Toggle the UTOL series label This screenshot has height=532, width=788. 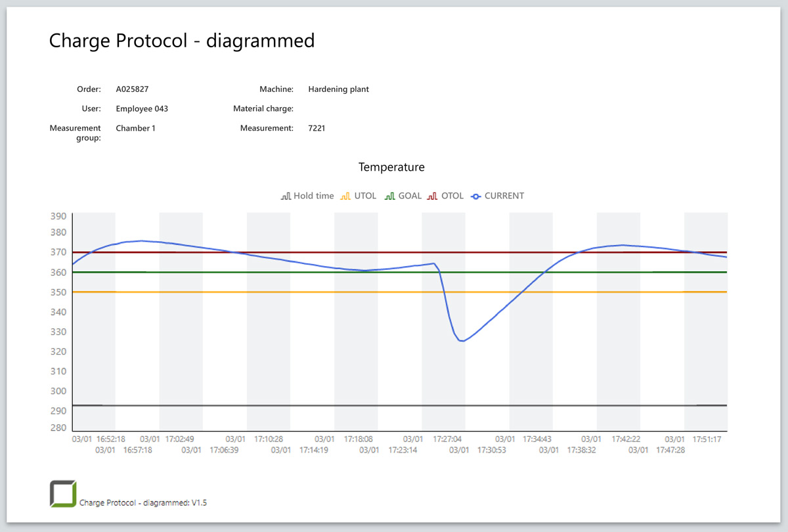365,196
